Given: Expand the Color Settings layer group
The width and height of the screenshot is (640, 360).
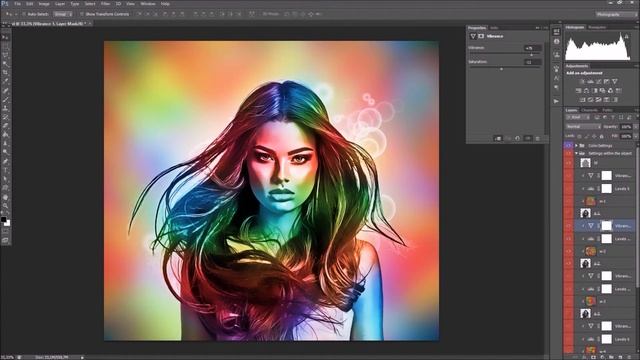Looking at the screenshot, I should [576, 145].
